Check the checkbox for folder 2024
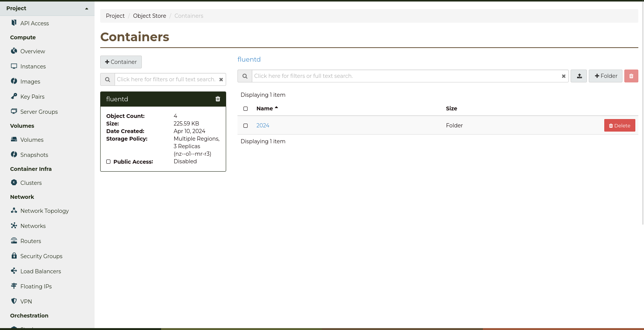Image resolution: width=644 pixels, height=330 pixels. coord(245,125)
